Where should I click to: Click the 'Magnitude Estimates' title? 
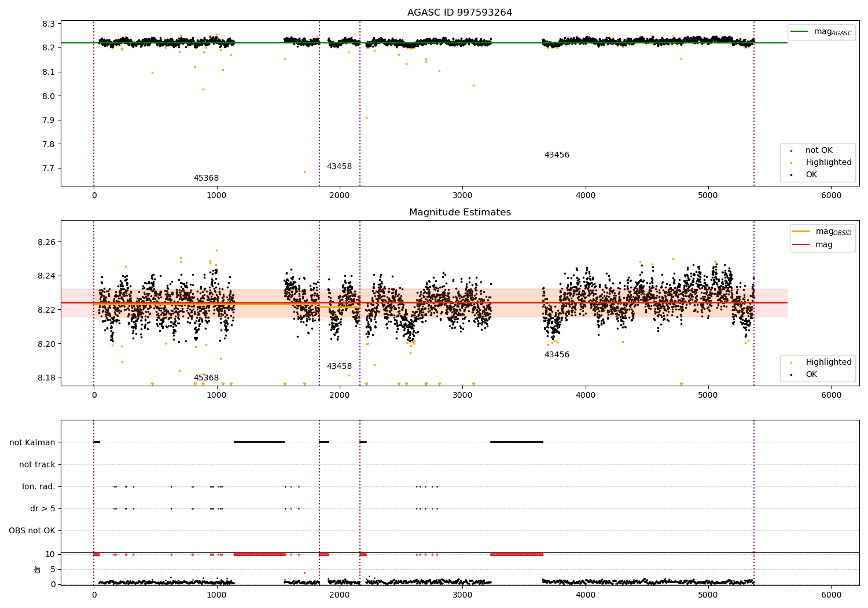tap(459, 213)
